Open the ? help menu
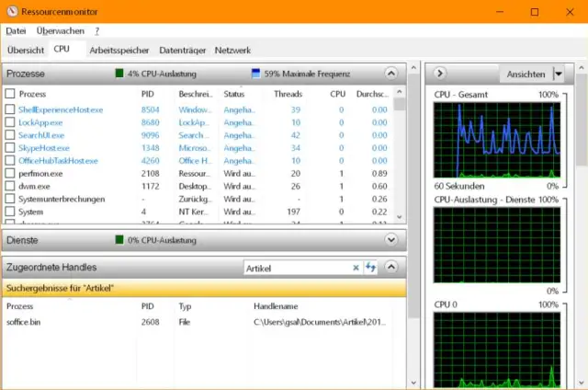Screen dimensions: 588x390 pyautogui.click(x=96, y=31)
